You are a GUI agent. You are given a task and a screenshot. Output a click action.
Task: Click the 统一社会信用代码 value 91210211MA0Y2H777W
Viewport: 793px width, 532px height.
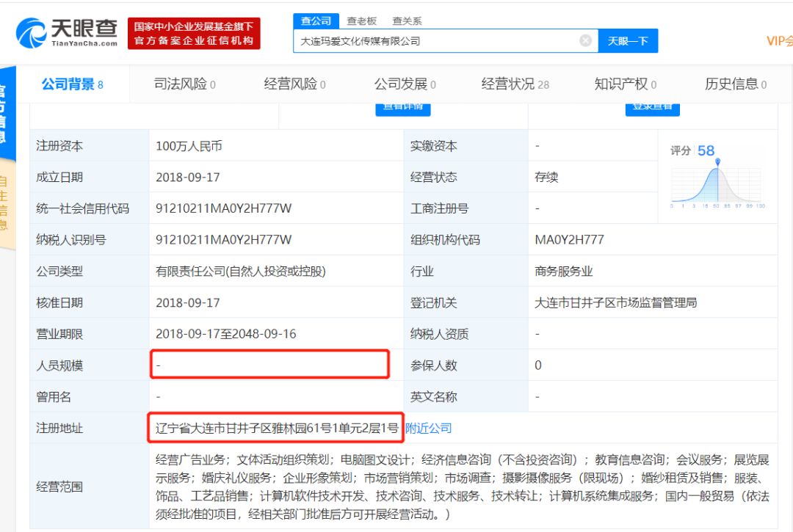pos(223,208)
